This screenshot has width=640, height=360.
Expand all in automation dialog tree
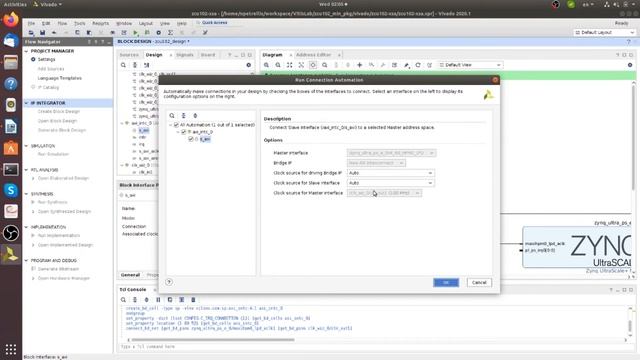pyautogui.click(x=195, y=116)
